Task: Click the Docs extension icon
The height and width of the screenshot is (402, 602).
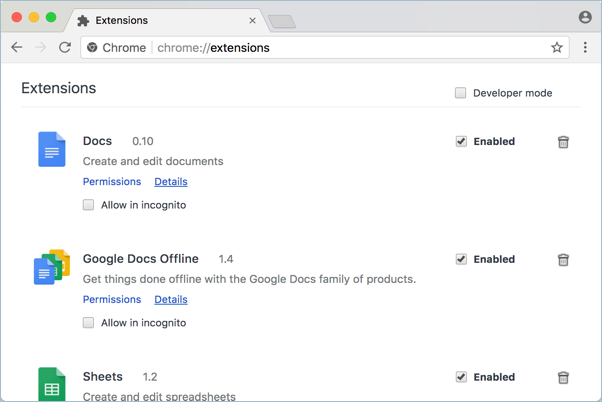Action: point(51,150)
